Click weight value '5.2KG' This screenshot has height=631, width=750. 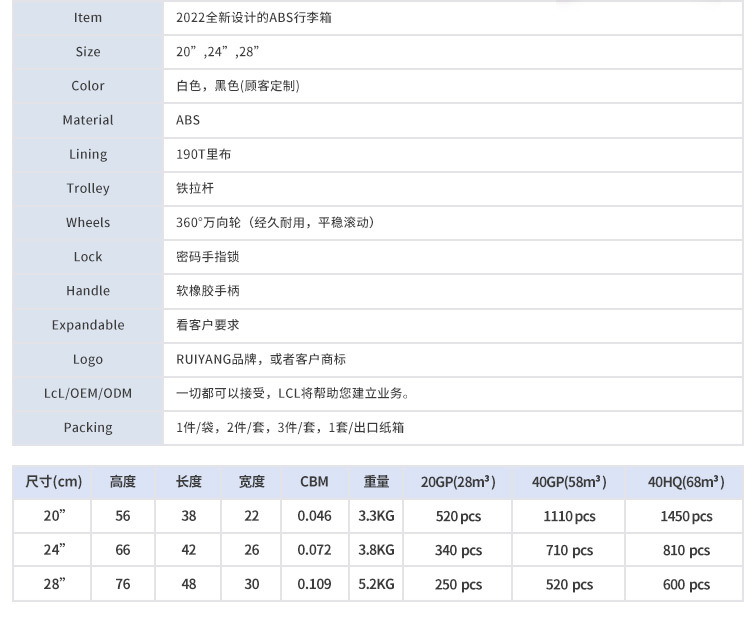point(376,585)
